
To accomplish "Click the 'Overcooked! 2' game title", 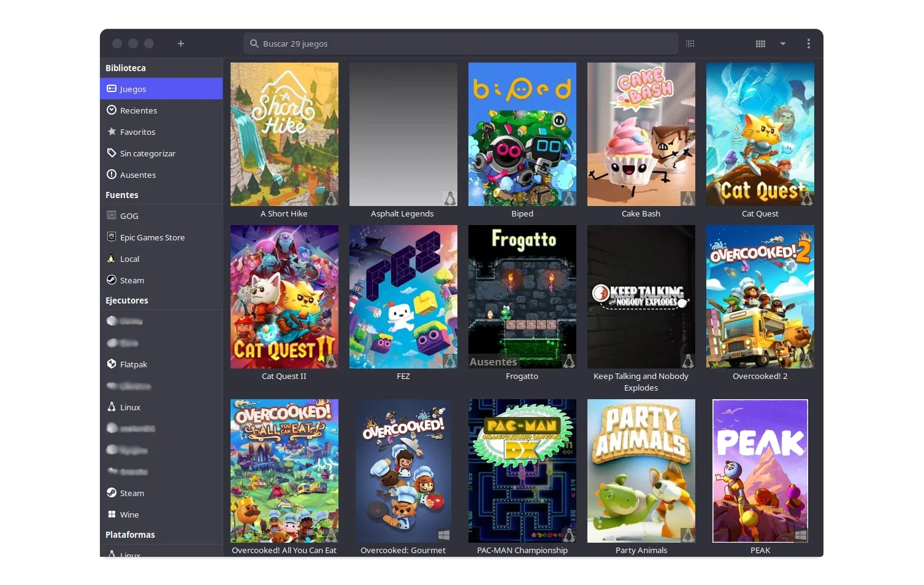I will point(760,376).
